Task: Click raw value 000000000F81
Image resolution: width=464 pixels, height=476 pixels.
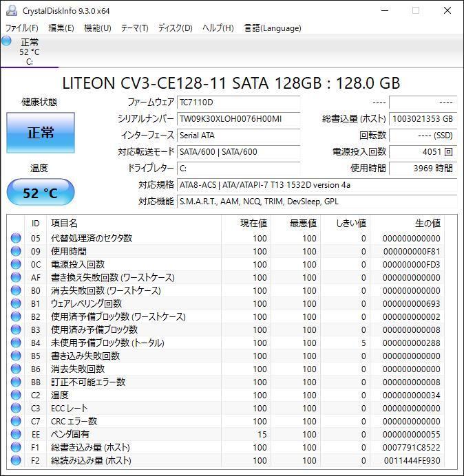Action: pyautogui.click(x=412, y=251)
